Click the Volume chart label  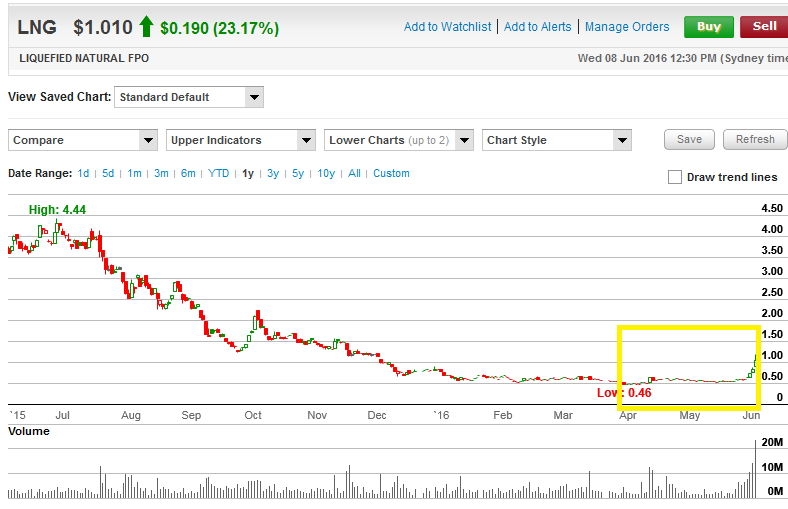point(29,431)
